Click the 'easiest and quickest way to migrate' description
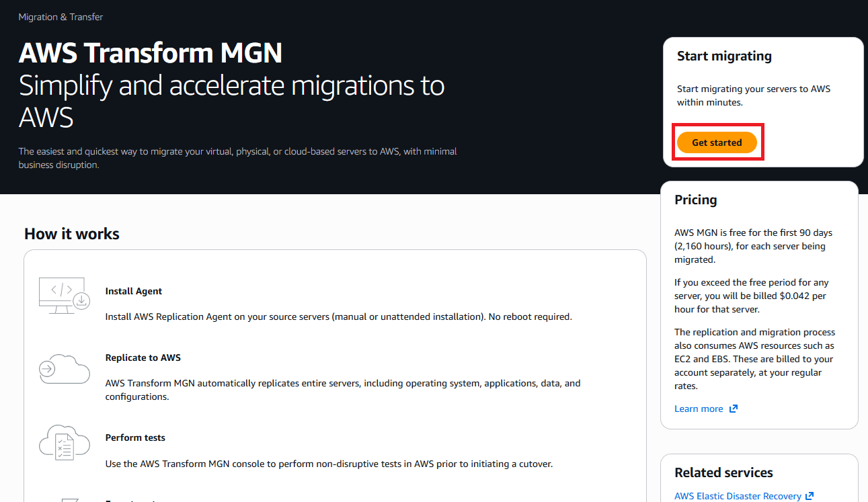 pyautogui.click(x=237, y=158)
